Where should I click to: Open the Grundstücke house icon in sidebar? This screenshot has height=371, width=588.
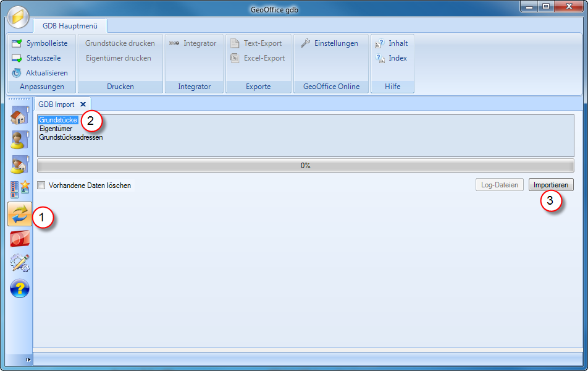click(x=19, y=114)
